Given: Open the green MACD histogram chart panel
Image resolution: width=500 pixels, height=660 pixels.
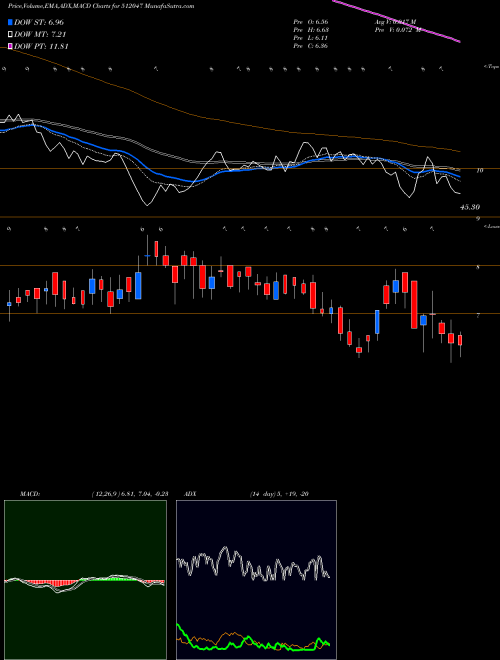Looking at the screenshot, I should point(85,580).
